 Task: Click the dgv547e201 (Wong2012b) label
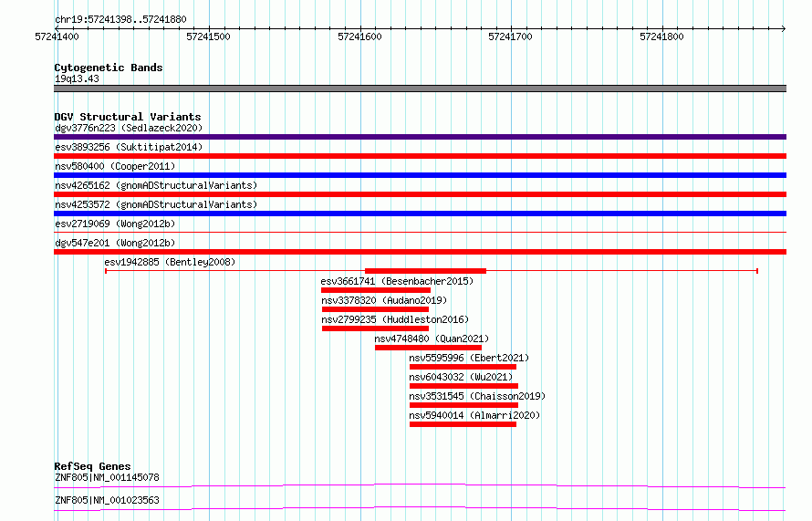(115, 243)
